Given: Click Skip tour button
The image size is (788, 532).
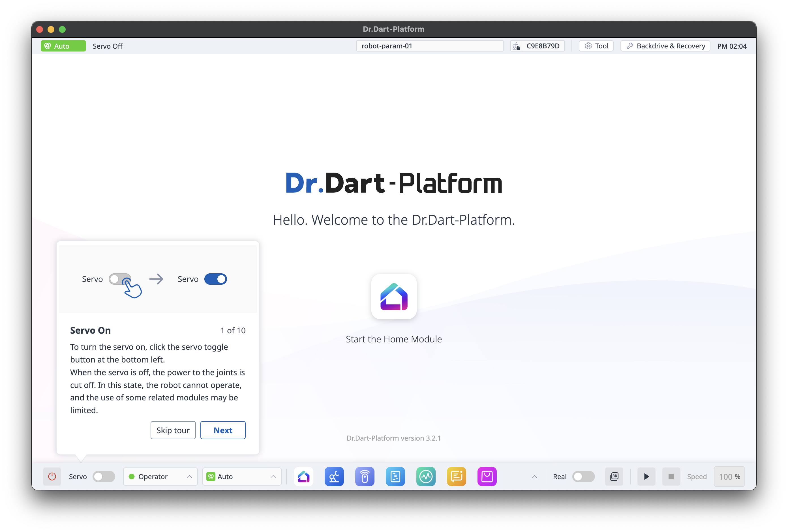Looking at the screenshot, I should 173,430.
